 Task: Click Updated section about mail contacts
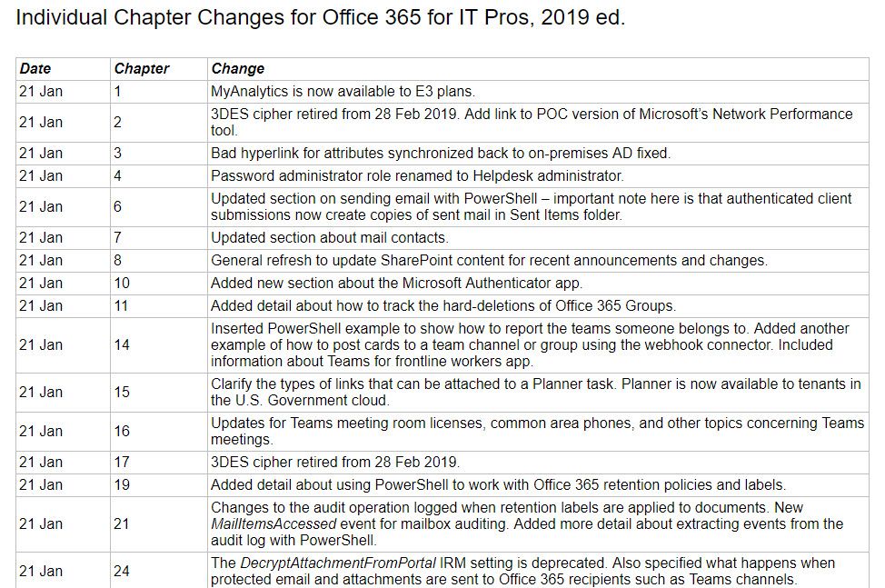(330, 237)
